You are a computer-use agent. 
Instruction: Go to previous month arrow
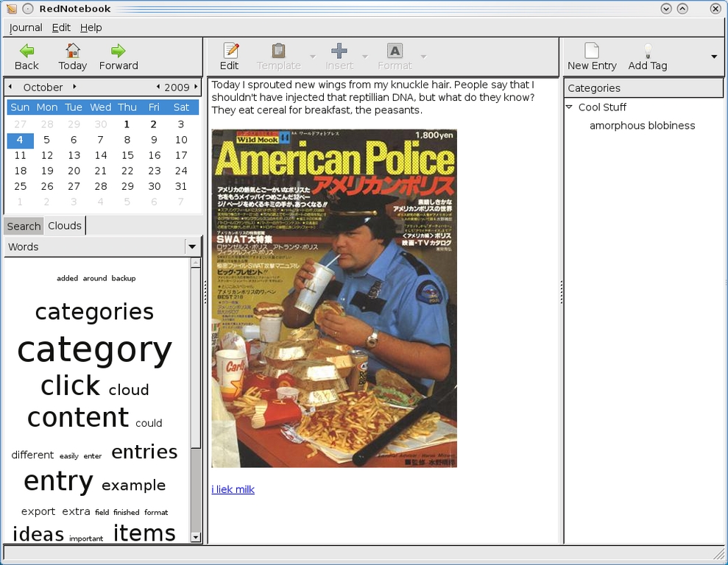[x=10, y=87]
